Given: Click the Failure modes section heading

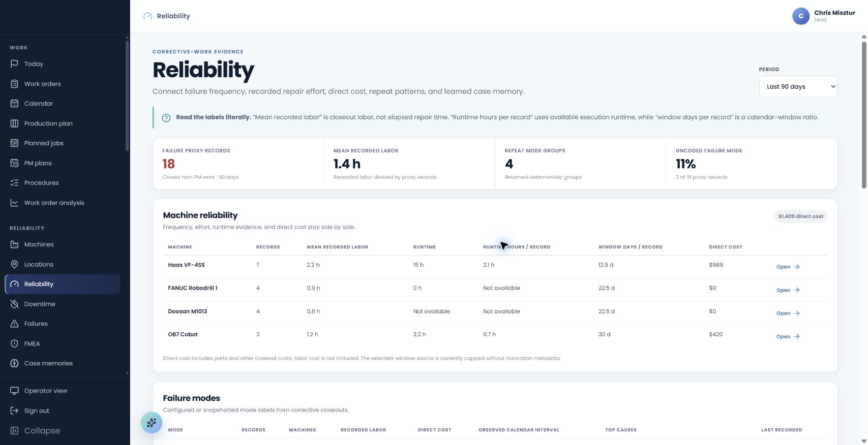Looking at the screenshot, I should click(191, 398).
